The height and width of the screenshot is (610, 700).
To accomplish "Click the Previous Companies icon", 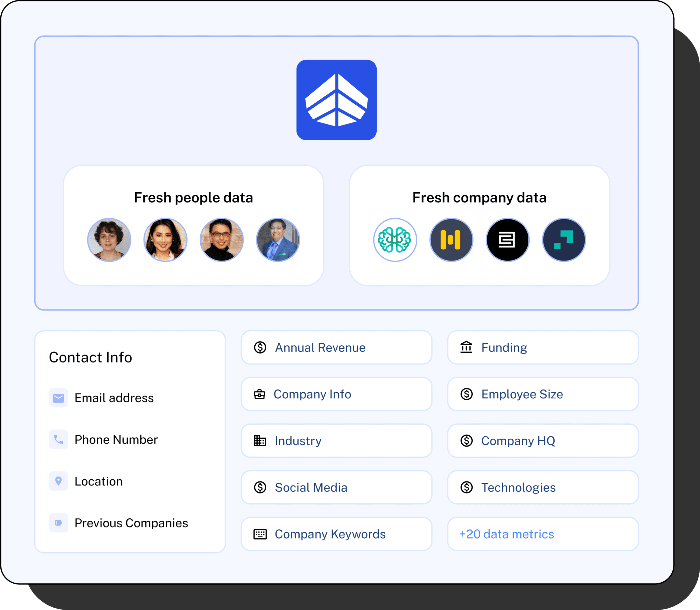I will [x=59, y=523].
